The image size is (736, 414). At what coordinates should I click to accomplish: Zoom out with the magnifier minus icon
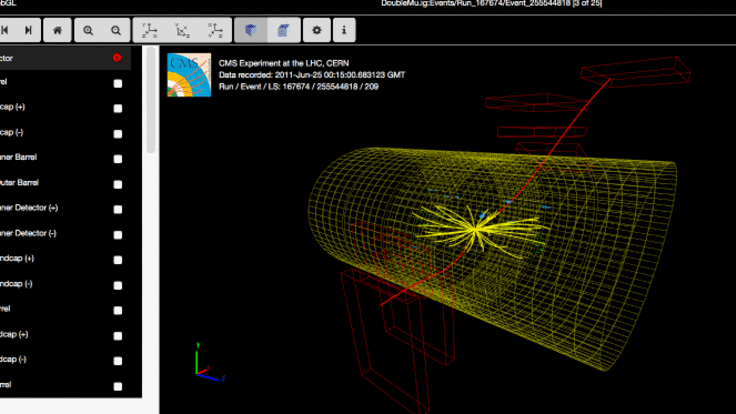[117, 30]
